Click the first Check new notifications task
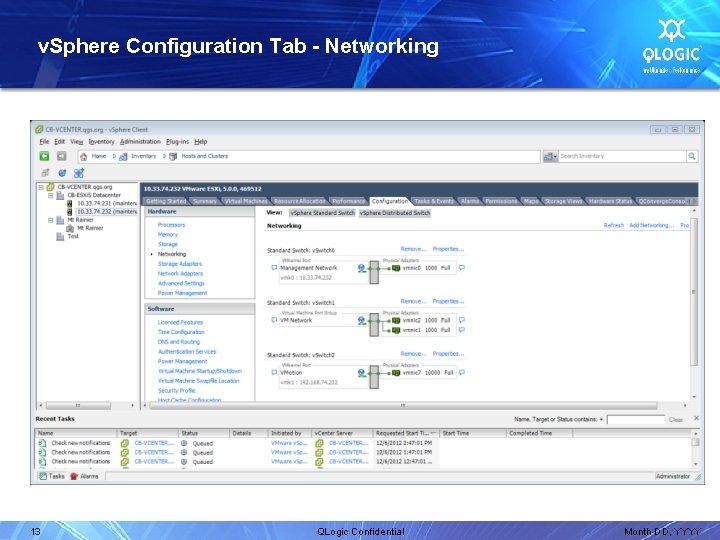Screen dimensions: 720x540 (x=81, y=443)
